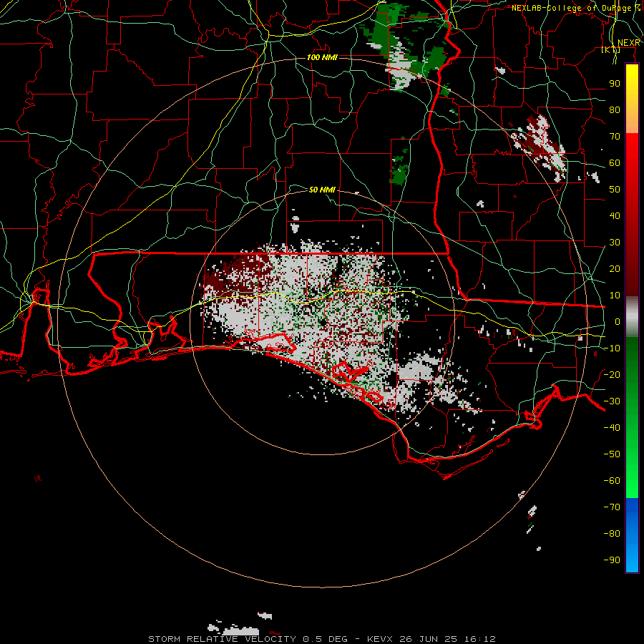644x644 pixels.
Task: Pick the blue segment of the color bar
Action: tap(632, 535)
